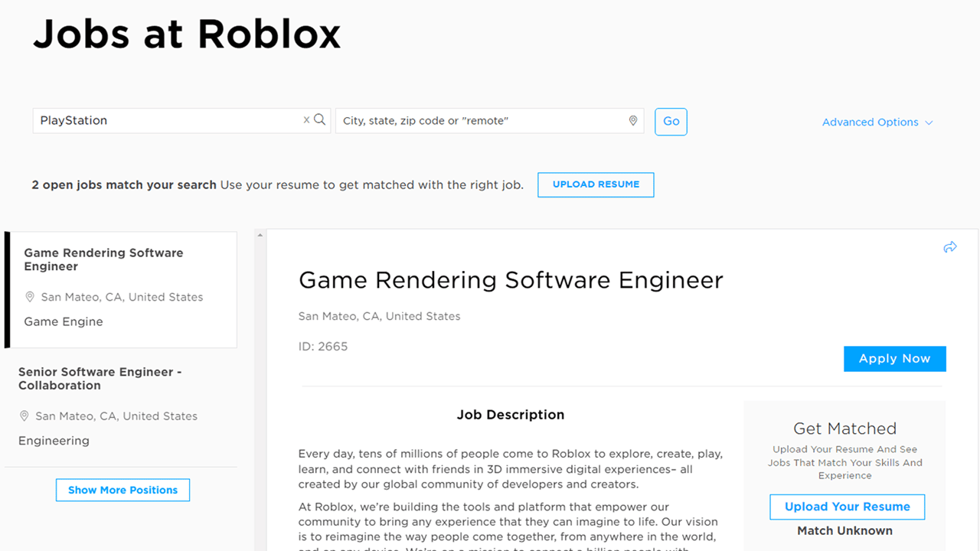980x551 pixels.
Task: Switch to the Senior Software Engineer - Collaboration listing
Action: click(x=101, y=378)
